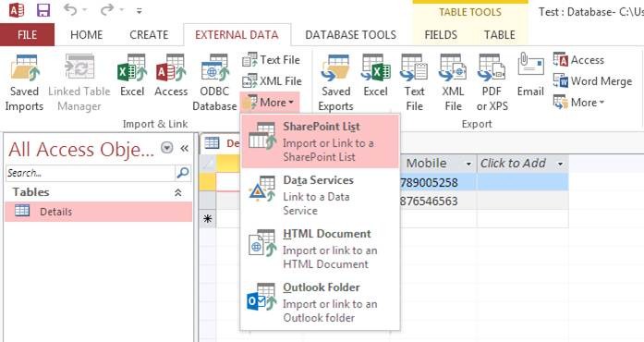The width and height of the screenshot is (644, 342).
Task: Click the Undo arrow in quick access toolbar
Action: (70, 10)
